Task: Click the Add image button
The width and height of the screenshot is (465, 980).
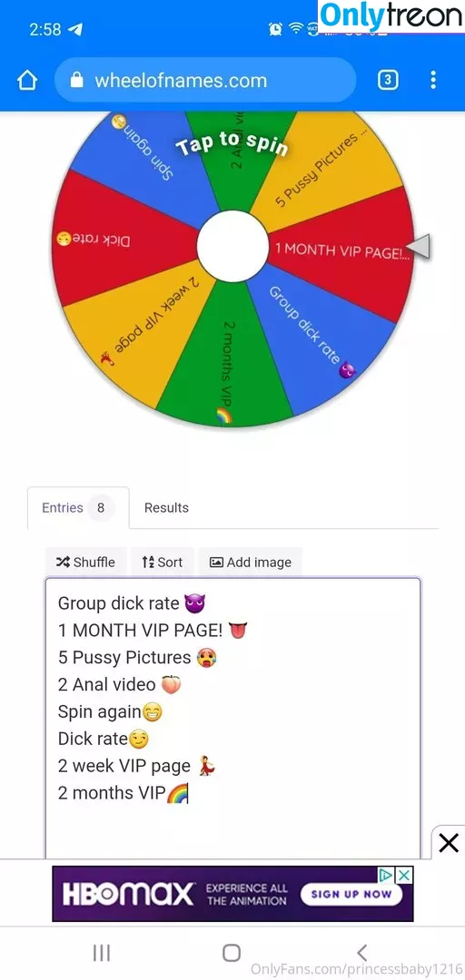Action: (251, 562)
